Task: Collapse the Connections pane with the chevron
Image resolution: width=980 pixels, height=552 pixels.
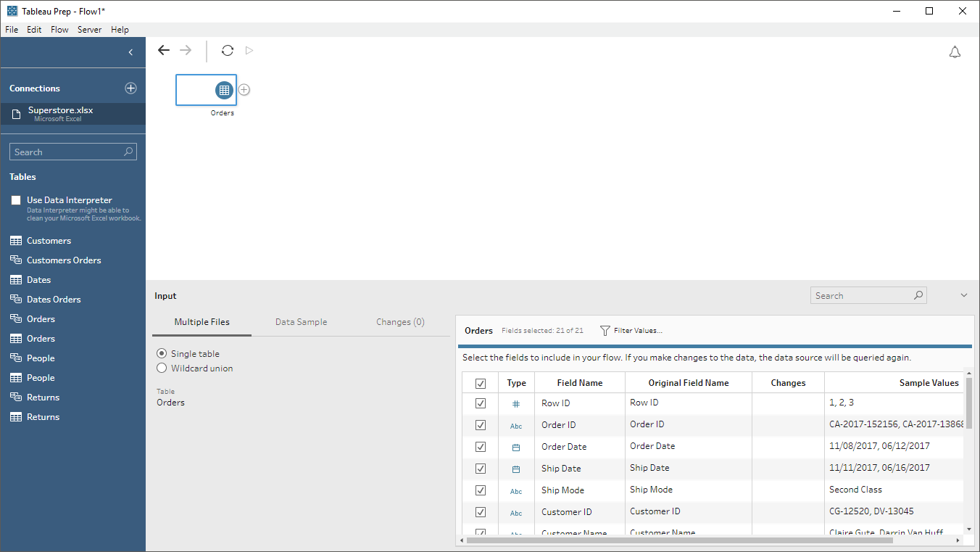Action: [x=130, y=52]
